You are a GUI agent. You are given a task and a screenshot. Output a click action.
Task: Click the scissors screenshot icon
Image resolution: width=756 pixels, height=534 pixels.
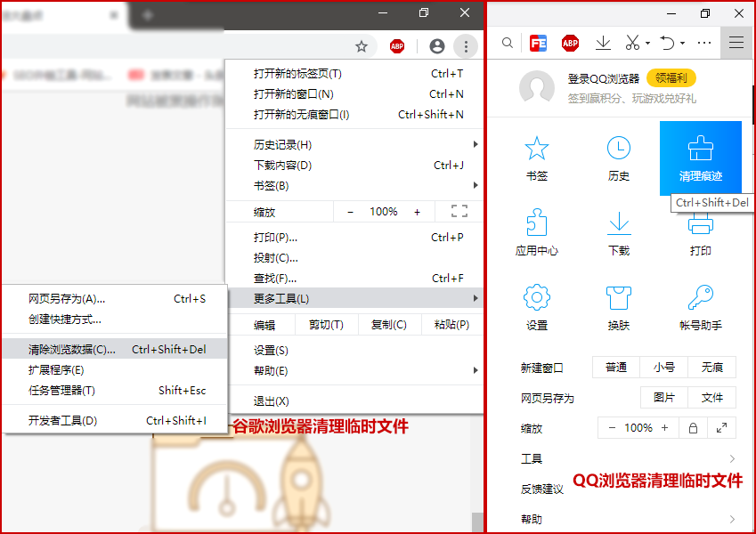click(x=632, y=43)
